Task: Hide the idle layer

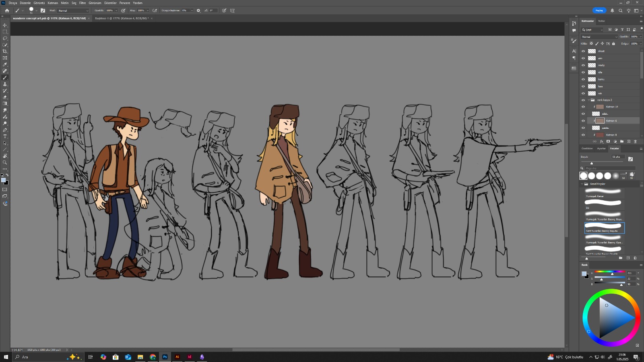Action: [583, 72]
